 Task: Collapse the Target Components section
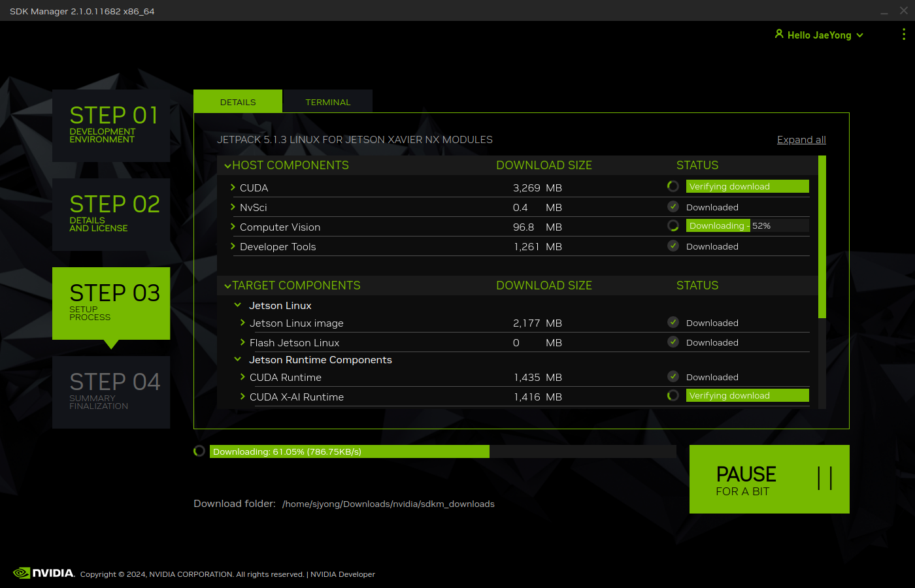[x=227, y=286]
